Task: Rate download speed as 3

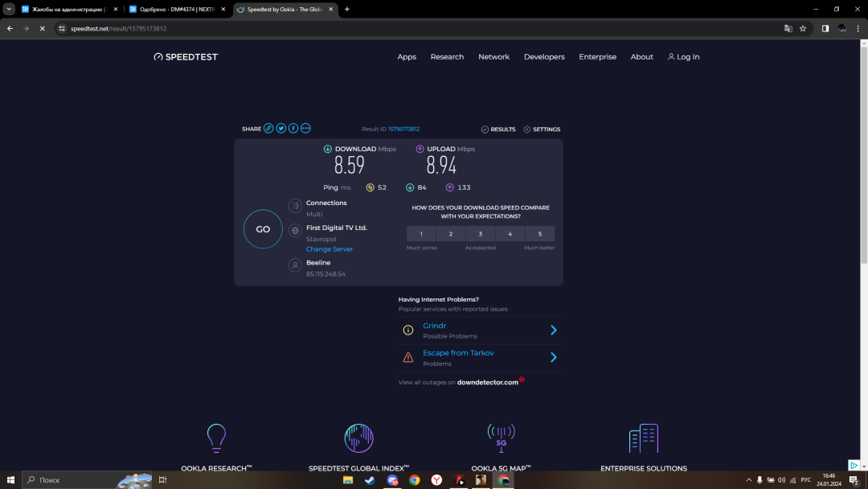Action: (x=481, y=234)
